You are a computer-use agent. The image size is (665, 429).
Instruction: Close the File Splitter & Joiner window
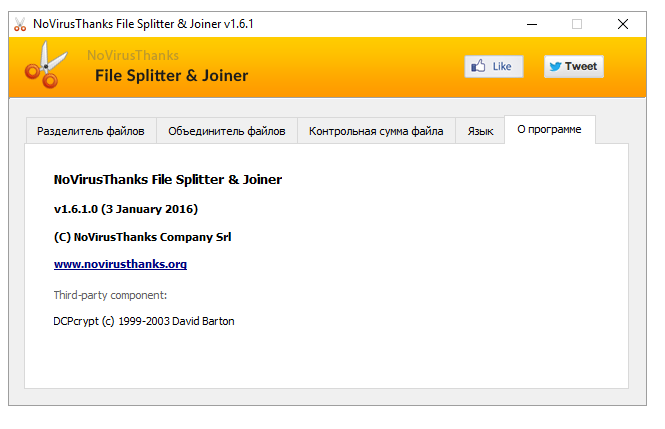pyautogui.click(x=623, y=23)
